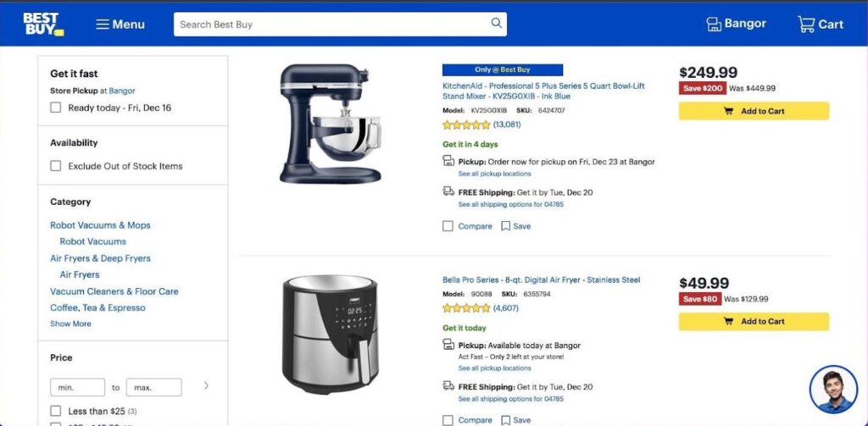Apply price range with arrow chevron
Screen dimensions: 868x426
point(206,385)
